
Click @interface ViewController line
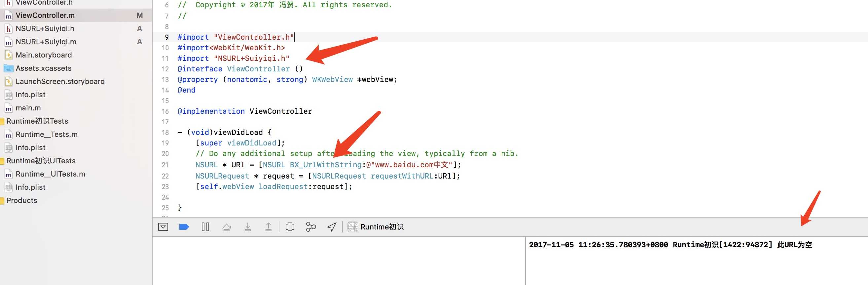point(240,69)
